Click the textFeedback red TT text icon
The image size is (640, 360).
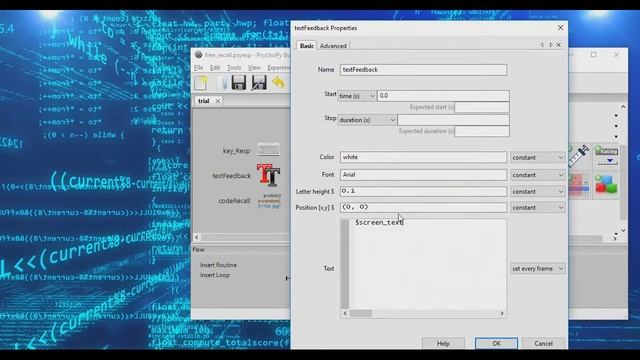268,175
